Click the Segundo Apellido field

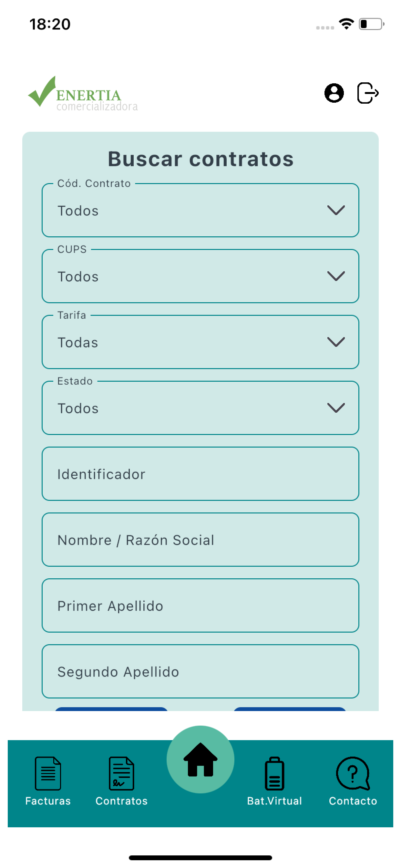(200, 671)
